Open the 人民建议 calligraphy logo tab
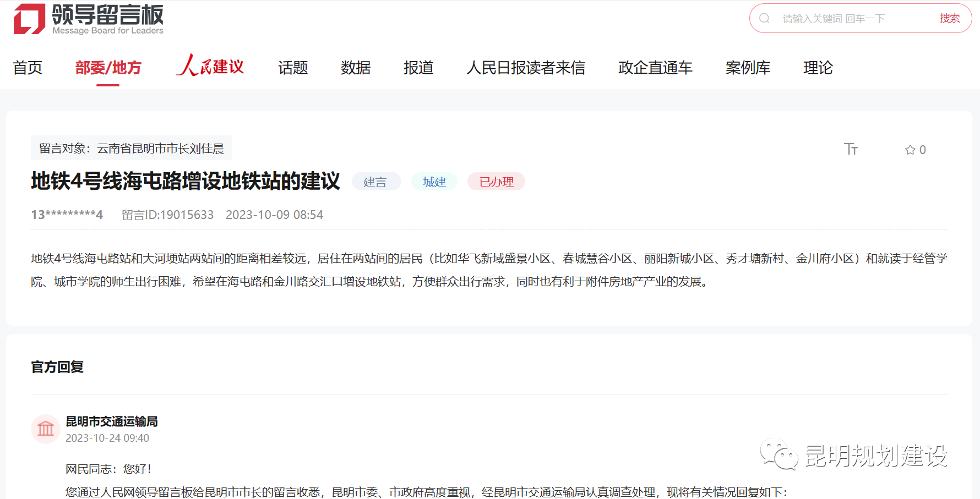This screenshot has width=980, height=499. click(x=210, y=67)
